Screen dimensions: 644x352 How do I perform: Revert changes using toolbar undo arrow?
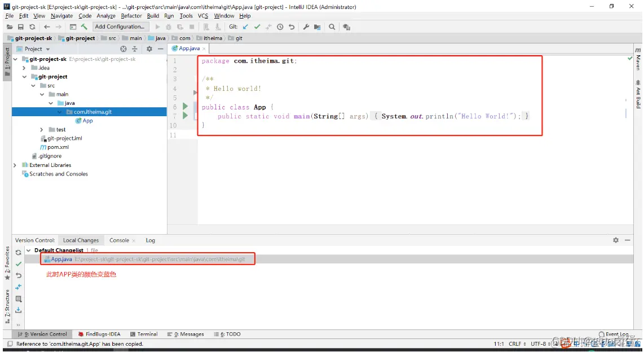click(x=292, y=27)
